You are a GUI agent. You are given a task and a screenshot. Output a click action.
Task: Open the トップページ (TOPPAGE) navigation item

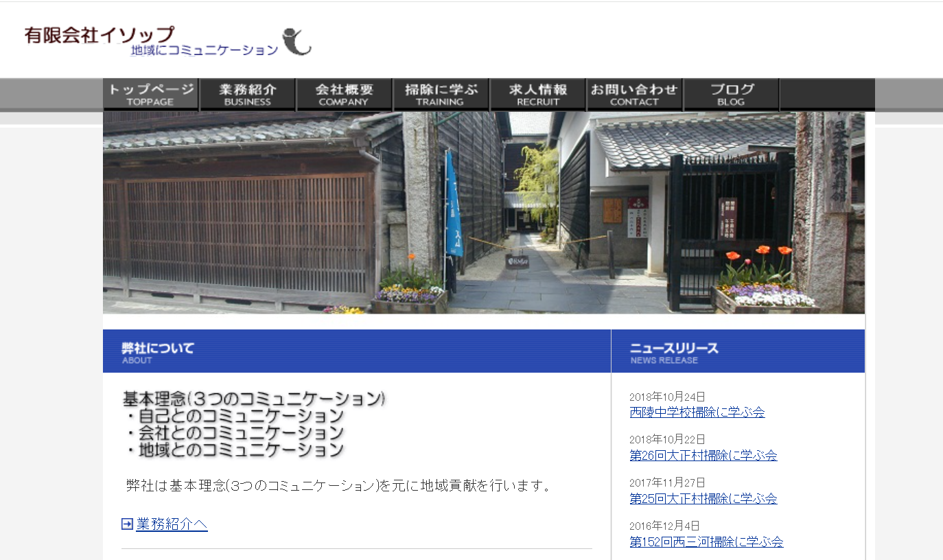point(150,94)
